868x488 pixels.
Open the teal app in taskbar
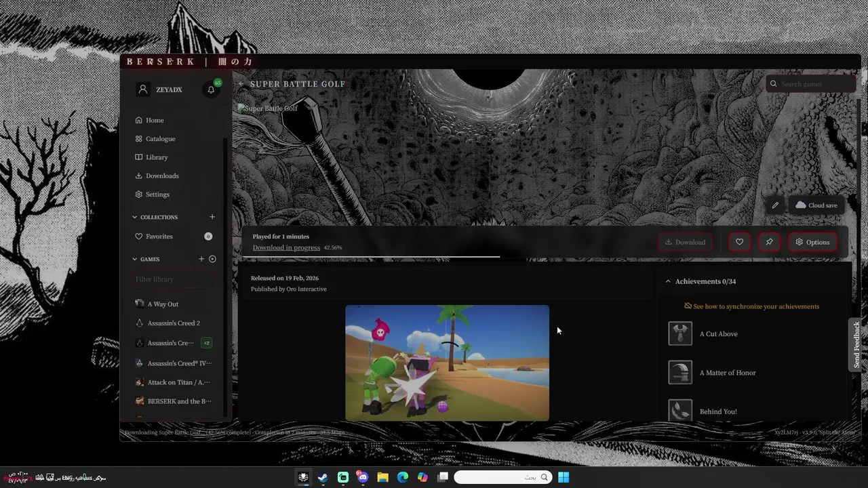[x=343, y=477]
